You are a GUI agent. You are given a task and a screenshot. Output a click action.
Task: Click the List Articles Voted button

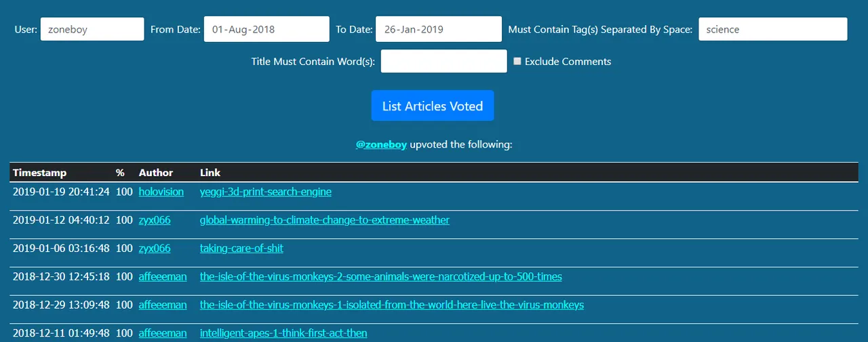(433, 106)
